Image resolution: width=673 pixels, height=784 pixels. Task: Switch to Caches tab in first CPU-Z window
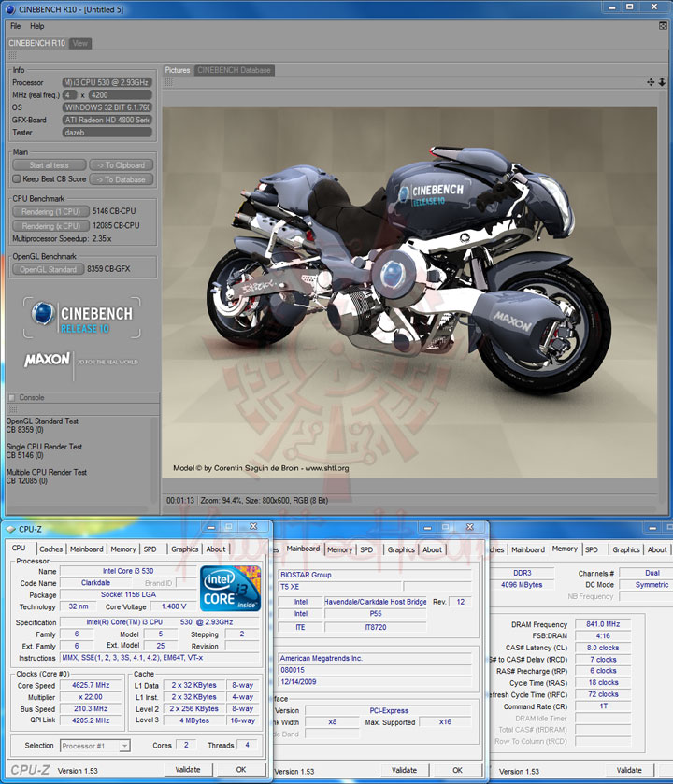coord(51,549)
